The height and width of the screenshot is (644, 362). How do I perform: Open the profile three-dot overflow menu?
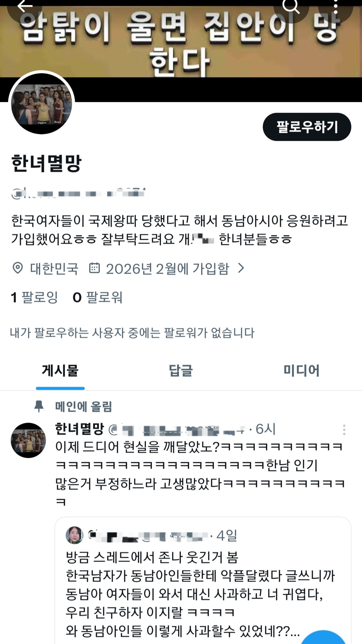[x=336, y=6]
